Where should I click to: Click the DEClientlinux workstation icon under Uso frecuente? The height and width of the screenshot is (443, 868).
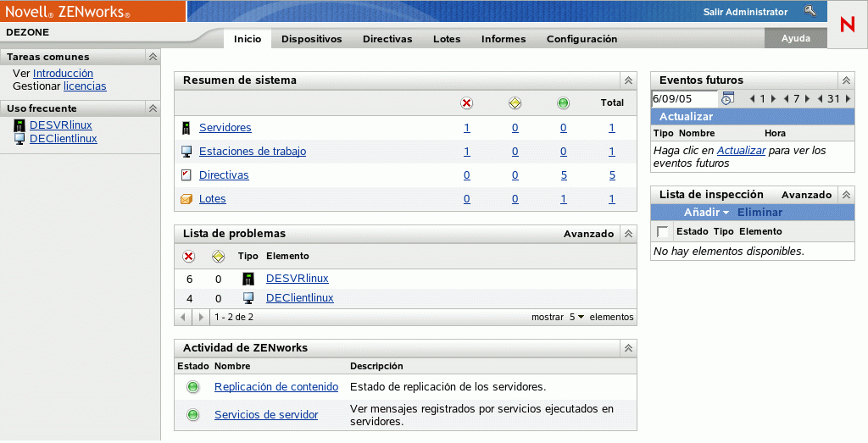tap(19, 139)
